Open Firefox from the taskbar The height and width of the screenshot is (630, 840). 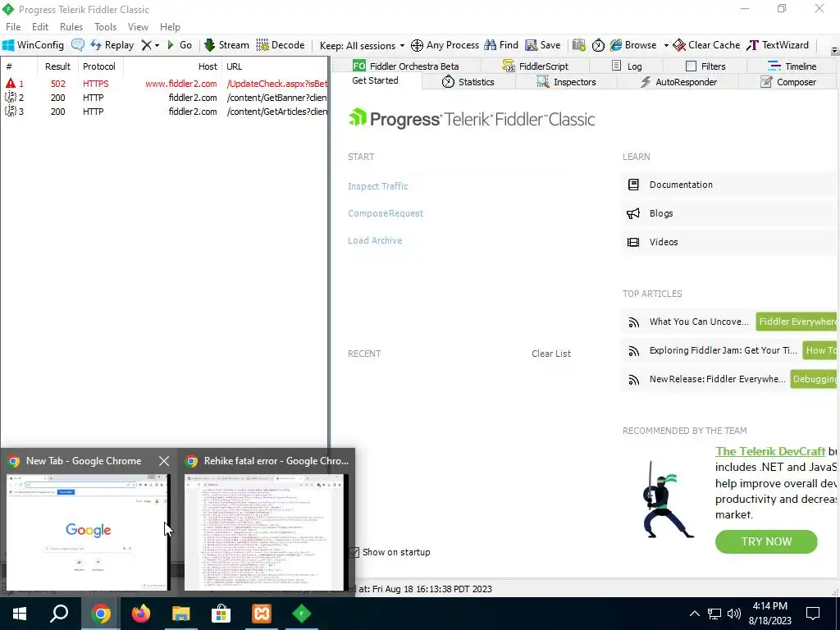(141, 614)
